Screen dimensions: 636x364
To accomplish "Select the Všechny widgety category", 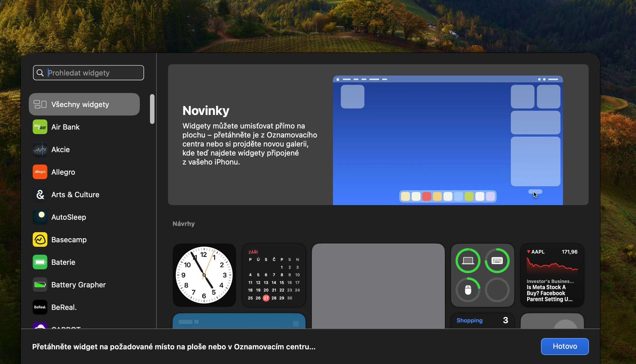I will [x=84, y=105].
